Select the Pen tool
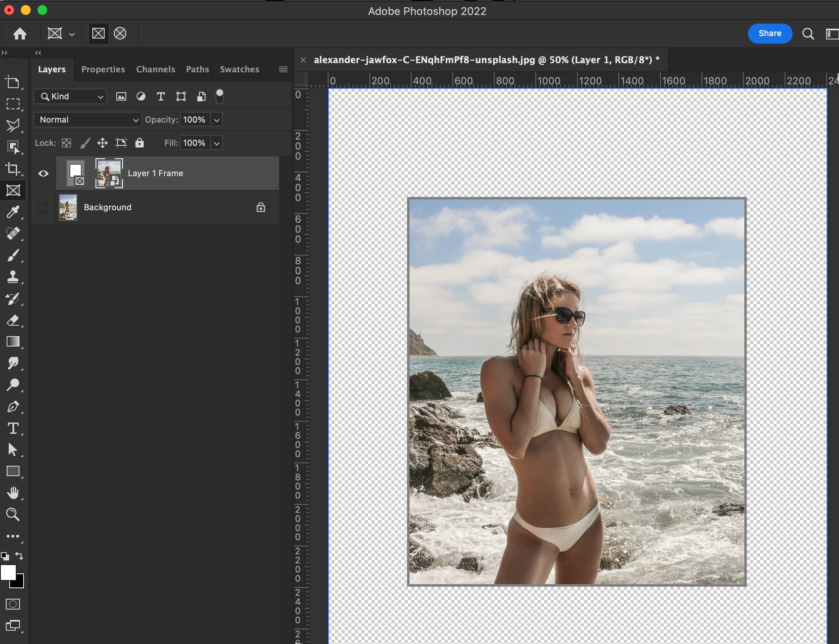Viewport: 839px width, 644px height. (x=13, y=407)
